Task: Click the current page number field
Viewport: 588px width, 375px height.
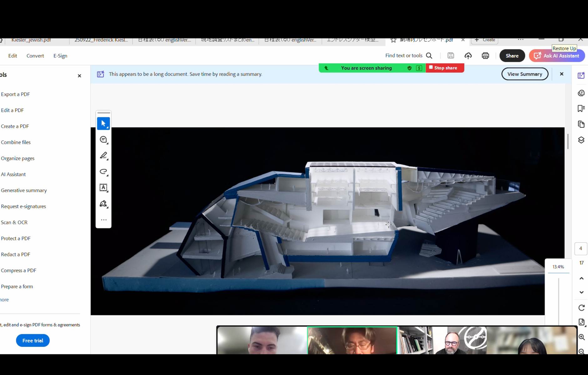Action: (580, 248)
